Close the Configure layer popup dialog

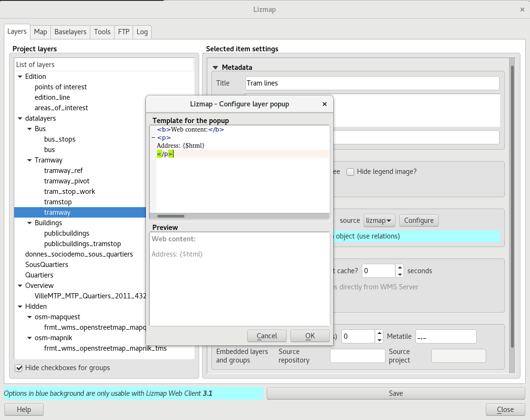coord(325,104)
